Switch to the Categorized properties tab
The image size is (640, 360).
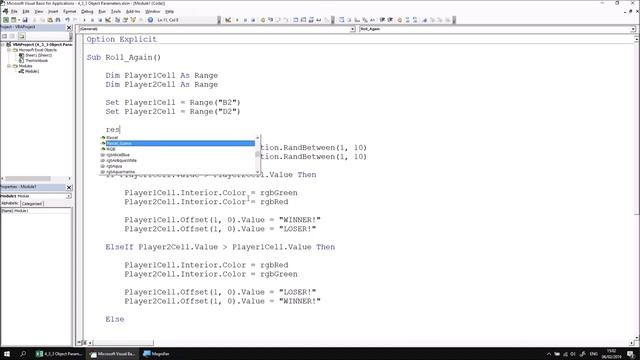[x=32, y=203]
